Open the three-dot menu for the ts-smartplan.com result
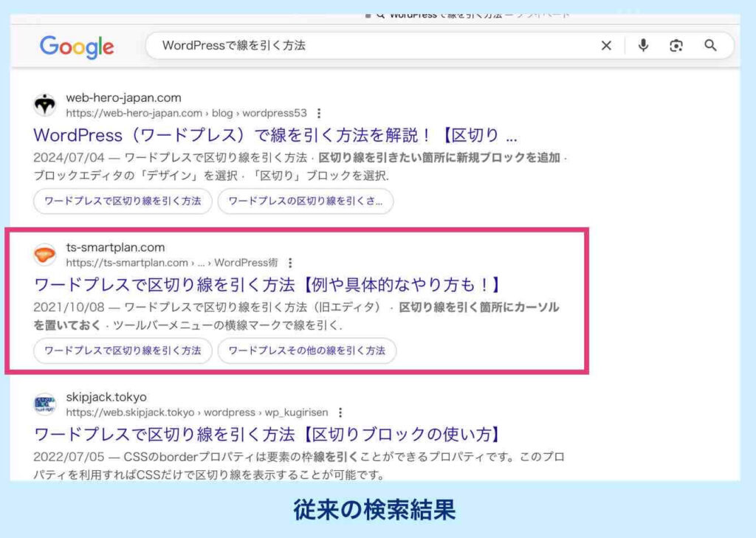 pyautogui.click(x=289, y=263)
